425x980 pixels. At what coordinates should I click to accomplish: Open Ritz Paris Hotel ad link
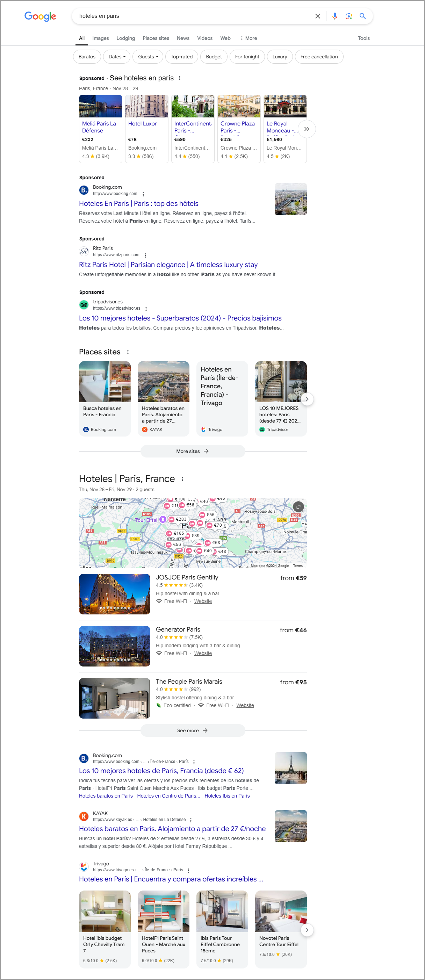pos(168,265)
